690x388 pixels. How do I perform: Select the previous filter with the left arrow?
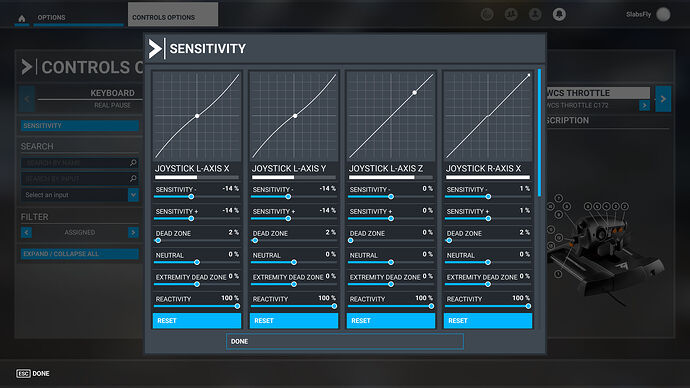click(x=26, y=232)
